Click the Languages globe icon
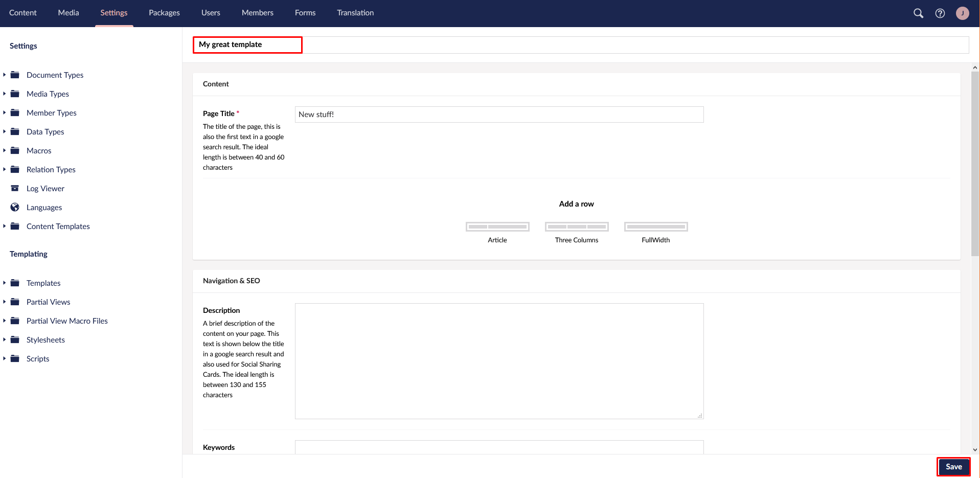The image size is (980, 478). tap(15, 207)
